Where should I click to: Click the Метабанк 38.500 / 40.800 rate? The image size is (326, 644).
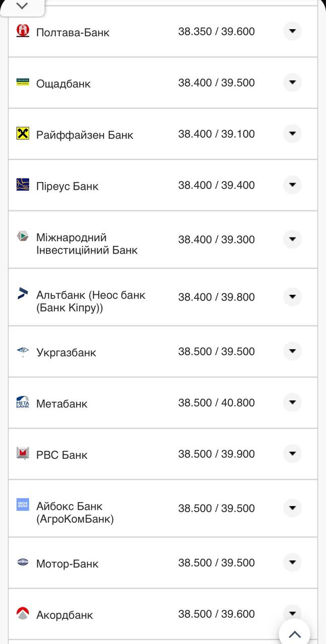[x=216, y=403]
